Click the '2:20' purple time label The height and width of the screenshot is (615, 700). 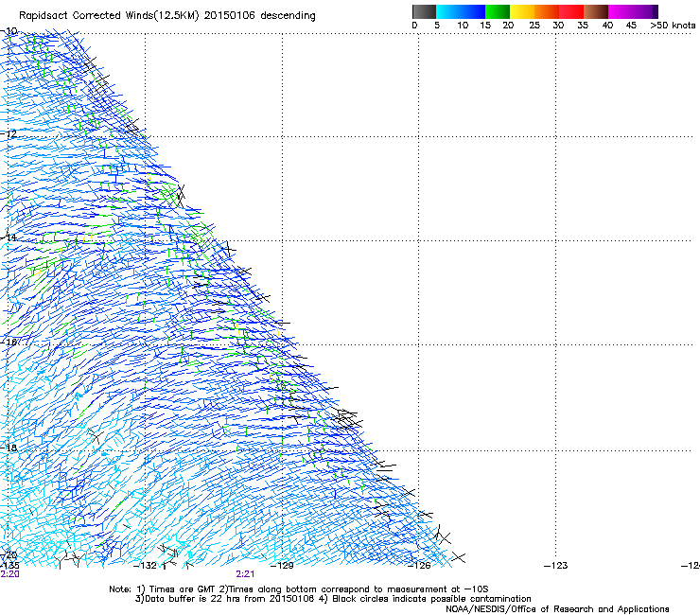9,574
